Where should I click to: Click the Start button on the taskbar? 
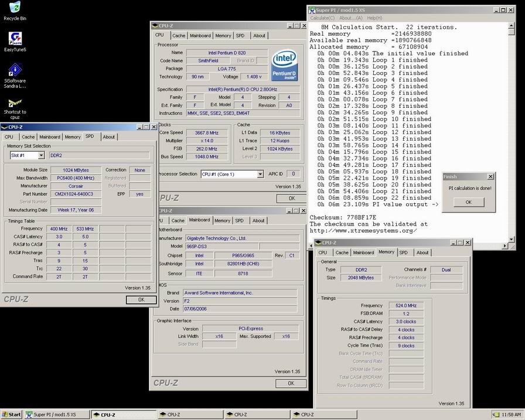[11, 414]
